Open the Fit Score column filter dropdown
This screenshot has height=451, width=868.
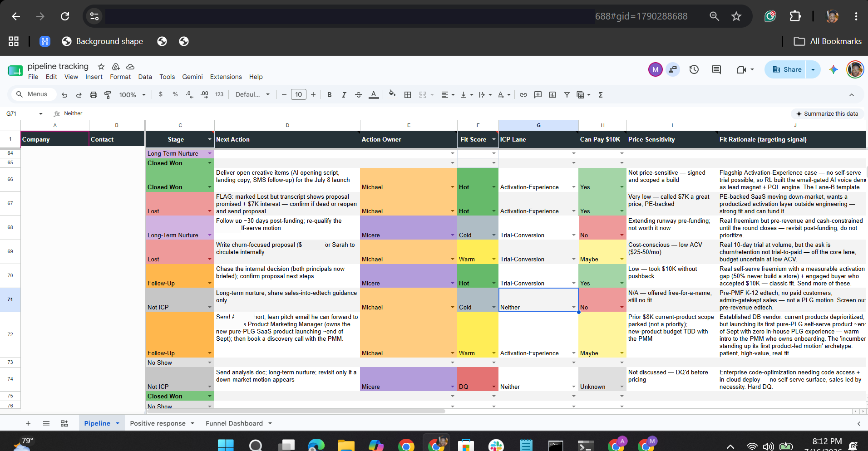pyautogui.click(x=494, y=139)
